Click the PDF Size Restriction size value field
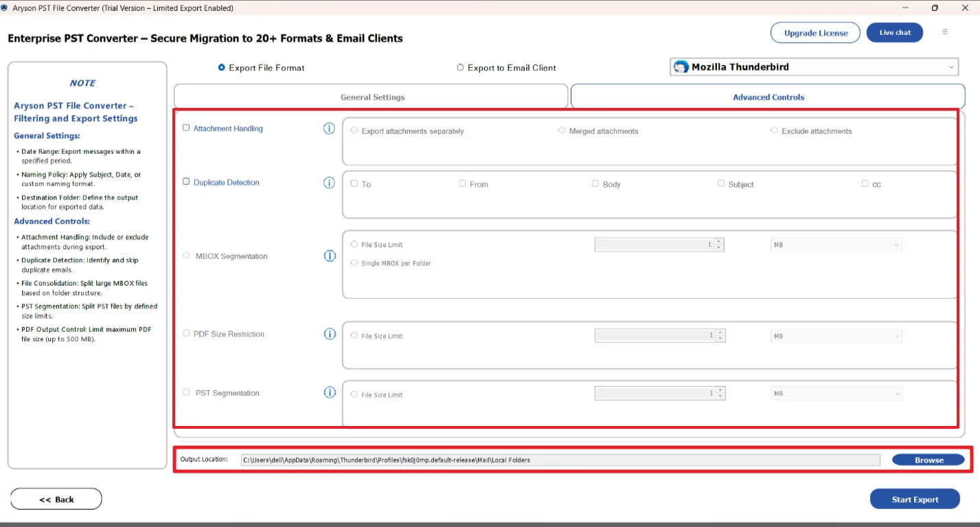The image size is (980, 527). 654,336
